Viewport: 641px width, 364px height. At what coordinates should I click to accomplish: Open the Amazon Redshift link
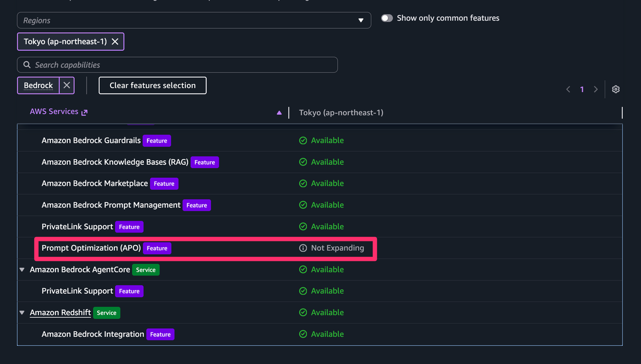pos(60,313)
